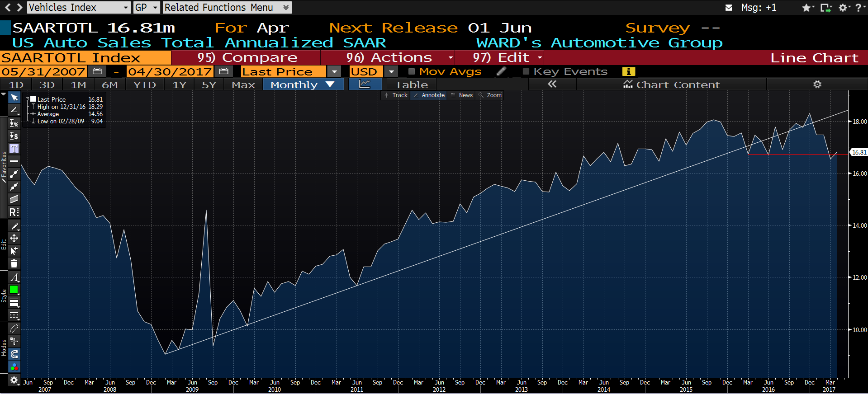Pick the first line segment tool
This screenshot has height=394, width=868.
[x=14, y=174]
